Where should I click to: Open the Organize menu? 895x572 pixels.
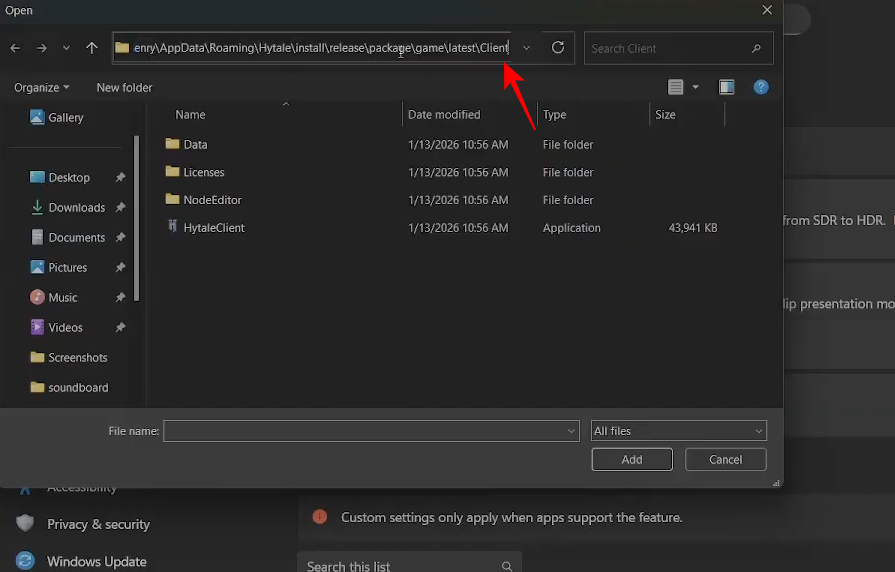pos(41,88)
